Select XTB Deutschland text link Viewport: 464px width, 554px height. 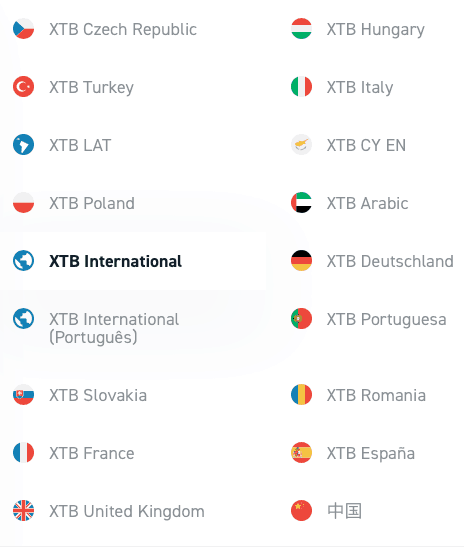pyautogui.click(x=390, y=261)
